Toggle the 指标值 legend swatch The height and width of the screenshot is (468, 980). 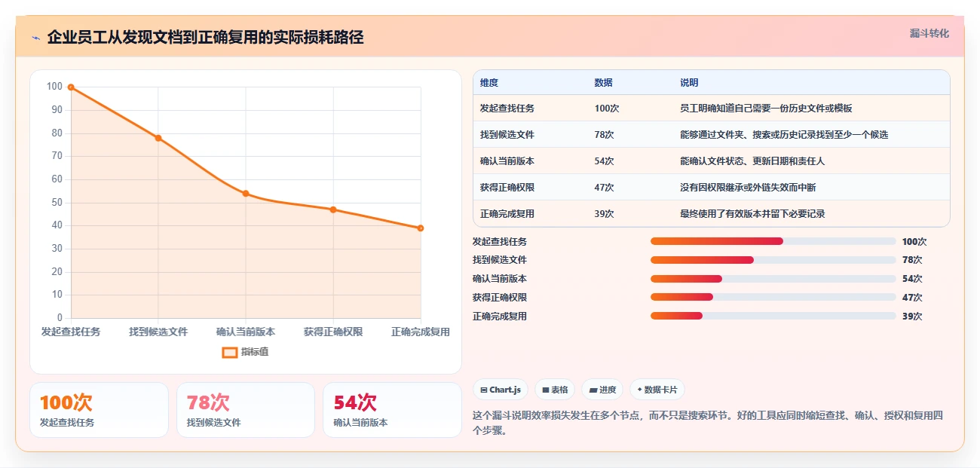point(230,352)
